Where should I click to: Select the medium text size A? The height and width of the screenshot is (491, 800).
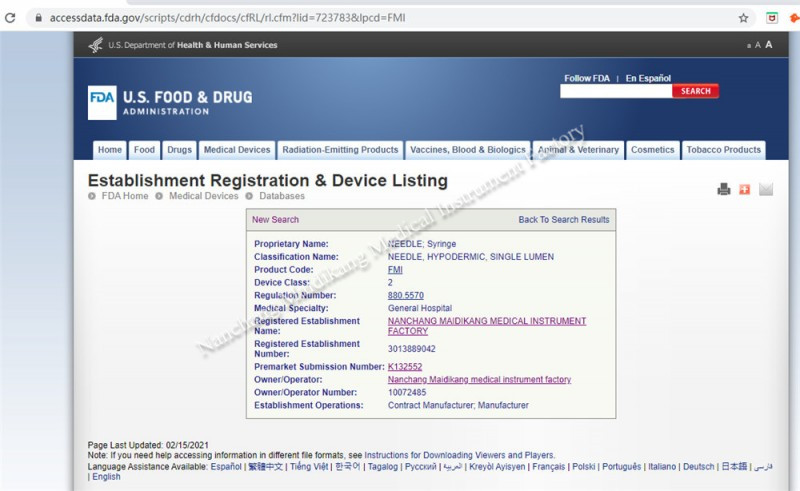pos(758,45)
